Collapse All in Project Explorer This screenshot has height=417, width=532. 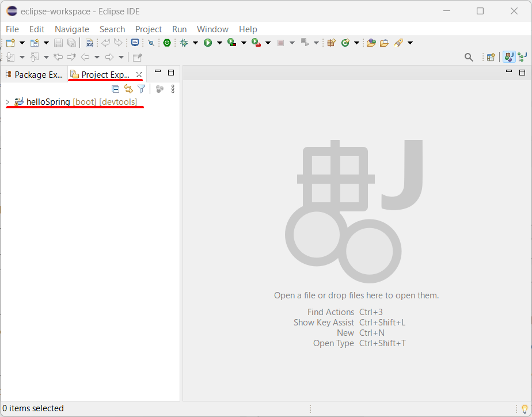pyautogui.click(x=115, y=89)
